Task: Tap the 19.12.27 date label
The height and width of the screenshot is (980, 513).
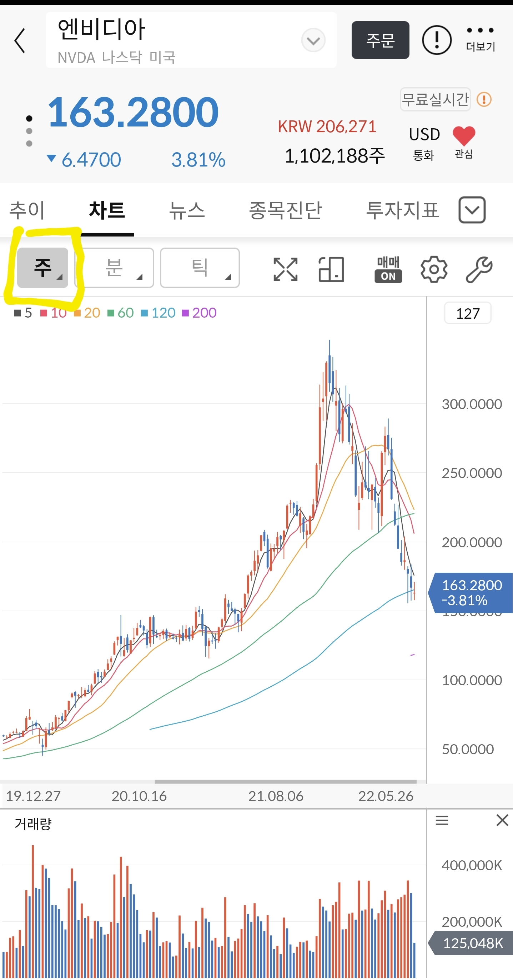Action: tap(33, 796)
